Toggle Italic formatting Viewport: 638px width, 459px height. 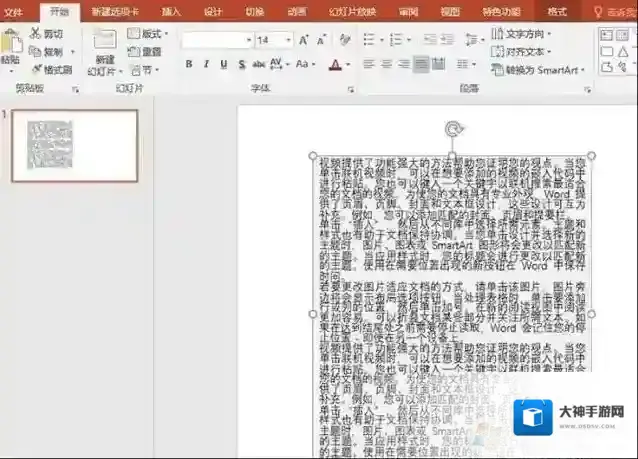pyautogui.click(x=207, y=64)
